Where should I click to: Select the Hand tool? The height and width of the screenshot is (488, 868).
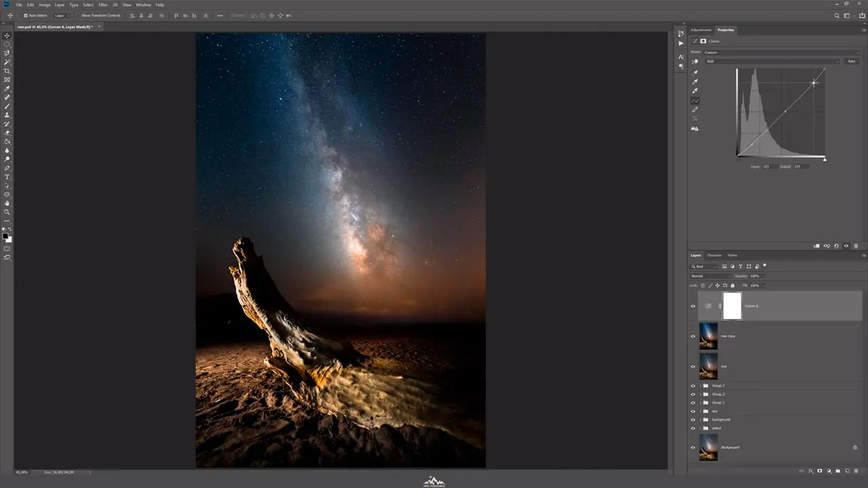coord(7,203)
